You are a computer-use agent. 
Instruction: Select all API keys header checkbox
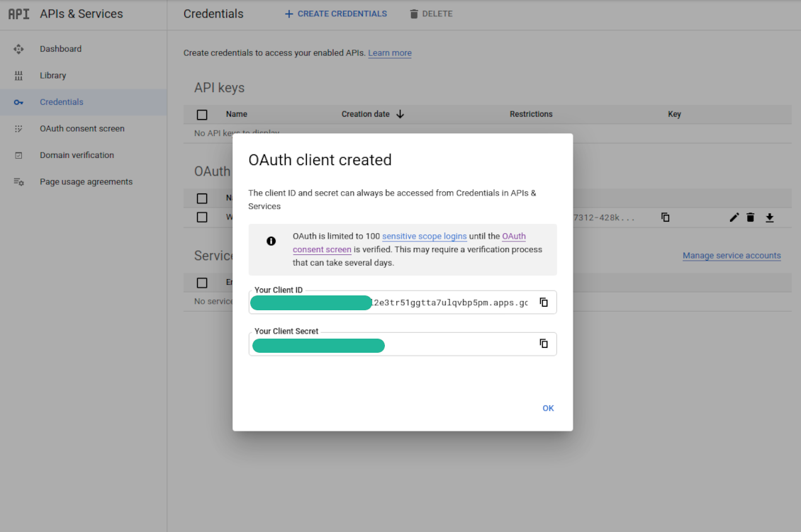[202, 115]
